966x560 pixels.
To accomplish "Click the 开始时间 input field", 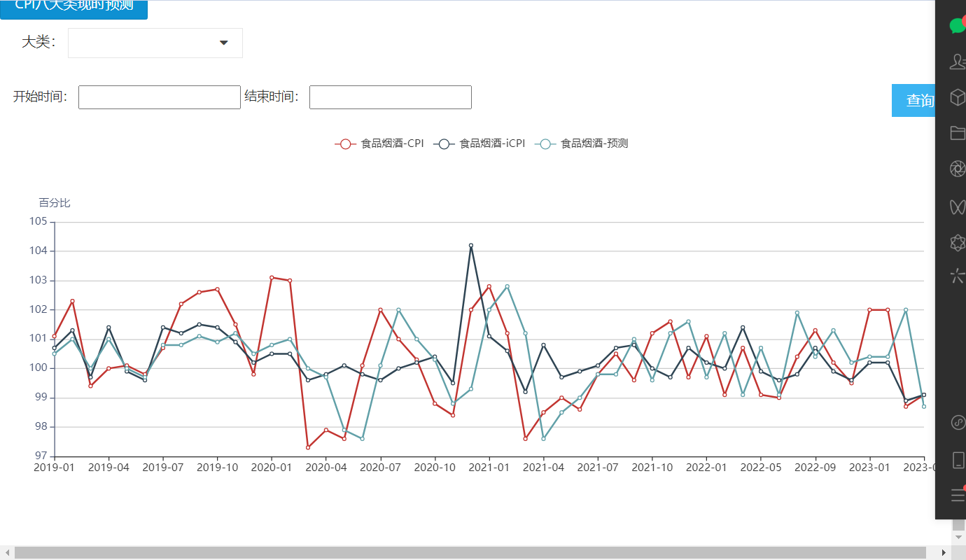I will (x=160, y=97).
